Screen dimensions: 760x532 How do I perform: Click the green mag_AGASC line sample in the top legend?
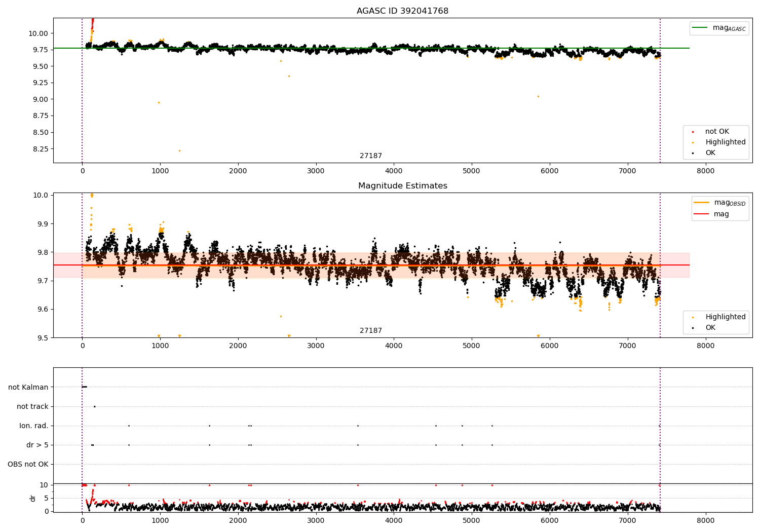(700, 28)
